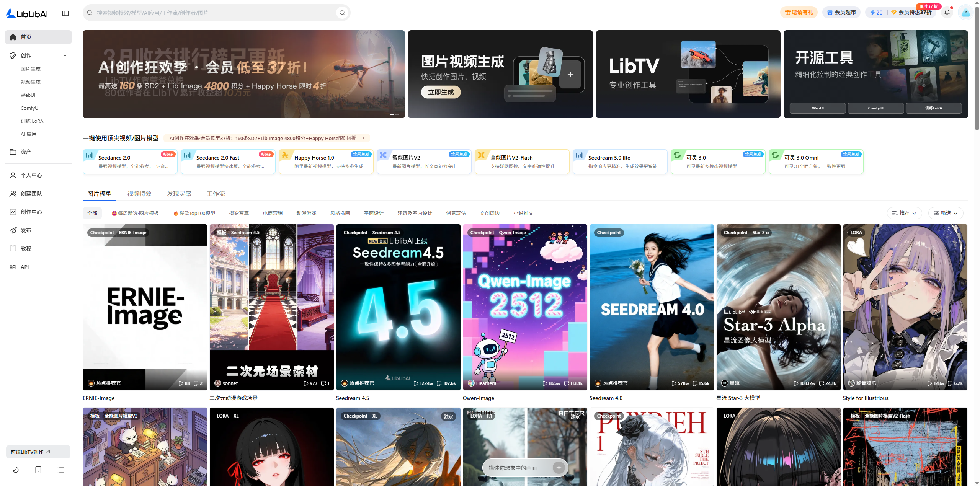The height and width of the screenshot is (486, 980).
Task: Open the ERNIE-Image model card
Action: (x=145, y=307)
